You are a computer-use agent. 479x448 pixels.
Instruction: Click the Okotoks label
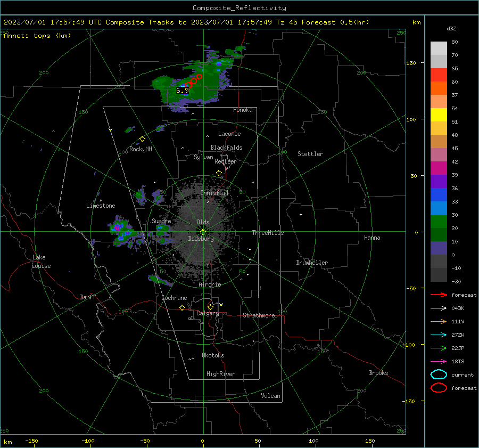click(213, 355)
